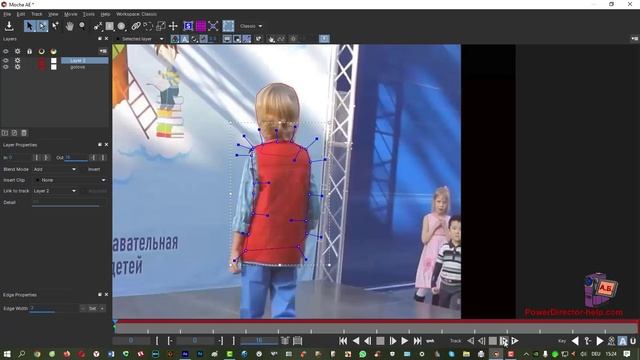Toggle the Show Planar Surface S icon
Image resolution: width=640 pixels, height=360 pixels.
[x=188, y=26]
